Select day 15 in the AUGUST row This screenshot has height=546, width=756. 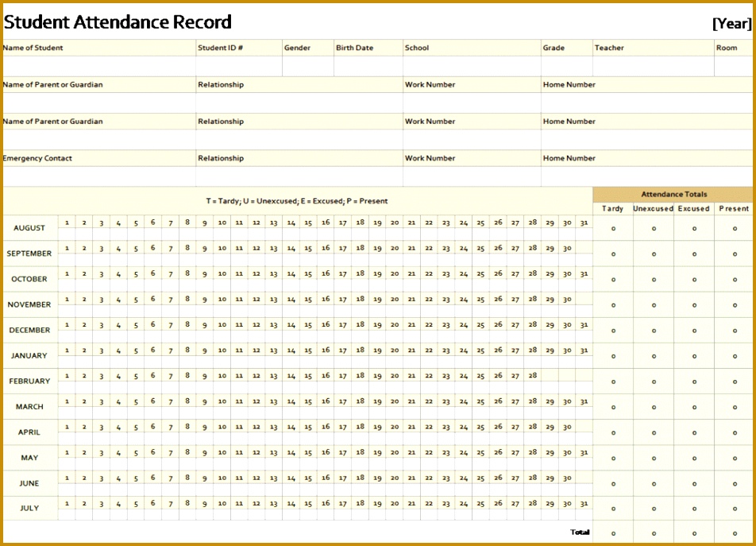click(308, 223)
